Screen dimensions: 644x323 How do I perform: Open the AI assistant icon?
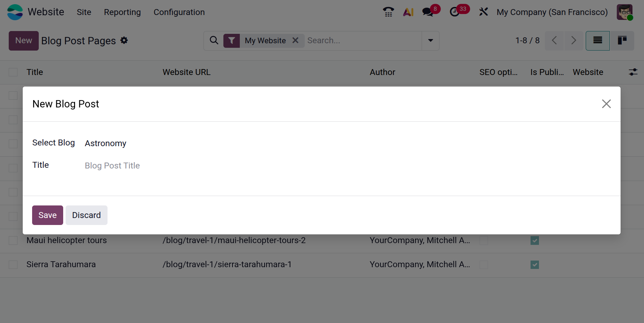pyautogui.click(x=408, y=12)
